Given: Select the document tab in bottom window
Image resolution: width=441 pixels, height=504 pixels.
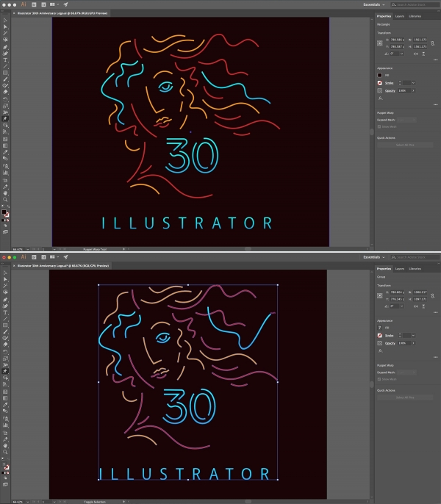Looking at the screenshot, I should click(x=61, y=266).
